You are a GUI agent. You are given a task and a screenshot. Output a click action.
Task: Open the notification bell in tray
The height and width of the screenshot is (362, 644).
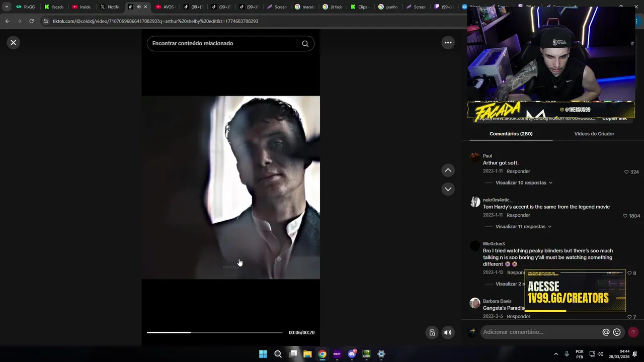(635, 354)
